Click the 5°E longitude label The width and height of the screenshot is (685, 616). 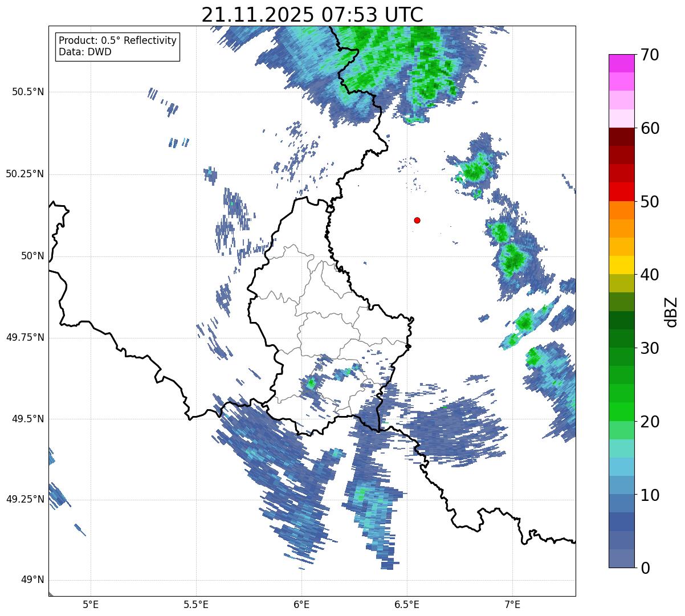91,605
